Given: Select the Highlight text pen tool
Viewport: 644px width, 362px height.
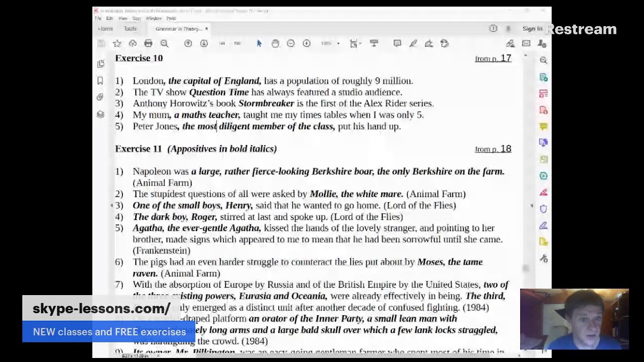Looking at the screenshot, I should [x=413, y=44].
